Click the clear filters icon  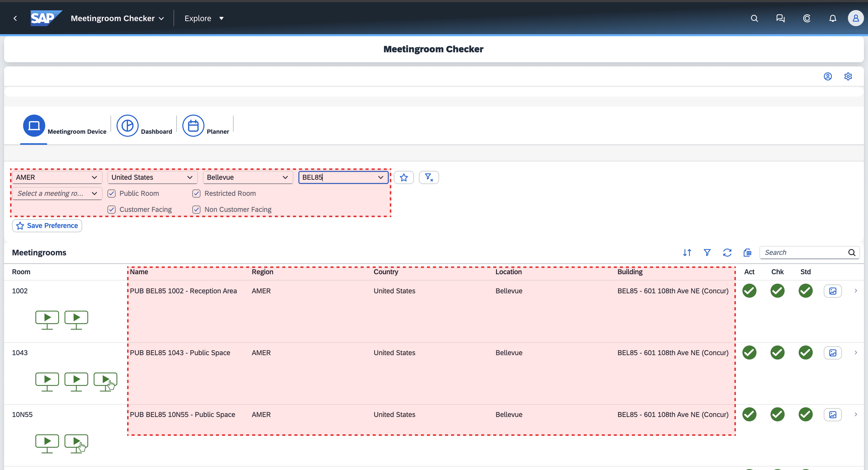tap(429, 177)
